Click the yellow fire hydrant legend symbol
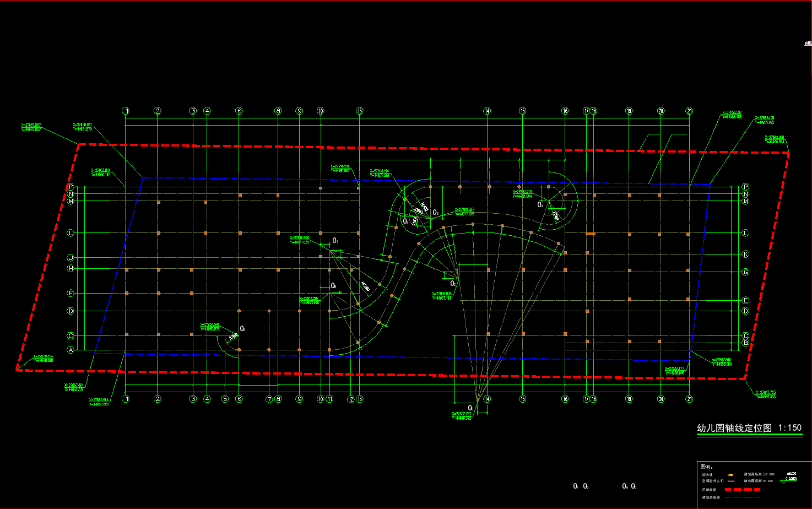Image resolution: width=812 pixels, height=509 pixels. pyautogui.click(x=730, y=474)
